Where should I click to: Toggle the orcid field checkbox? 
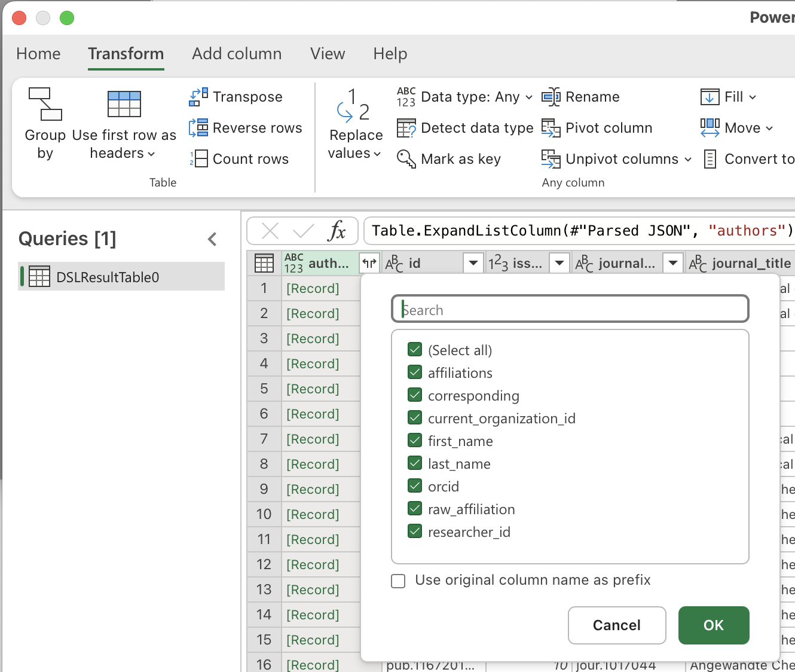tap(415, 486)
